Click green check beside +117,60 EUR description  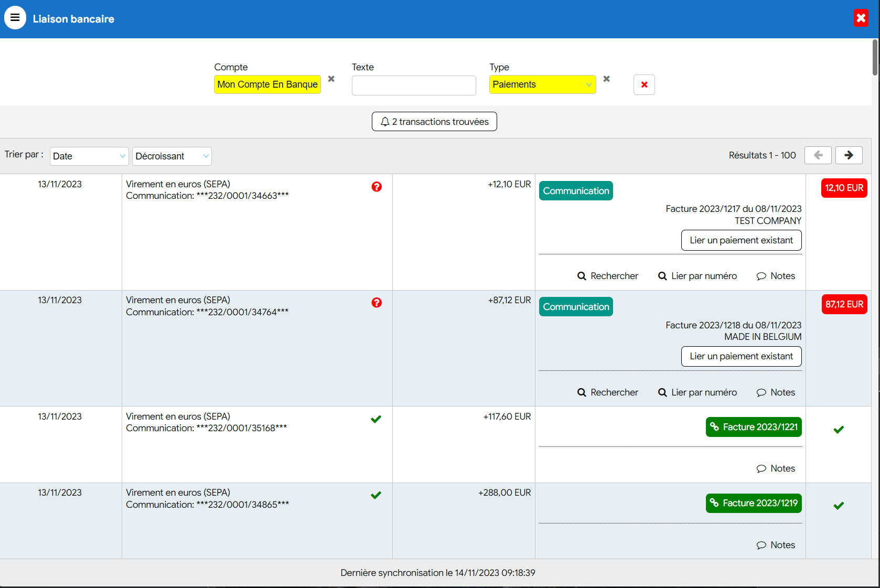376,419
